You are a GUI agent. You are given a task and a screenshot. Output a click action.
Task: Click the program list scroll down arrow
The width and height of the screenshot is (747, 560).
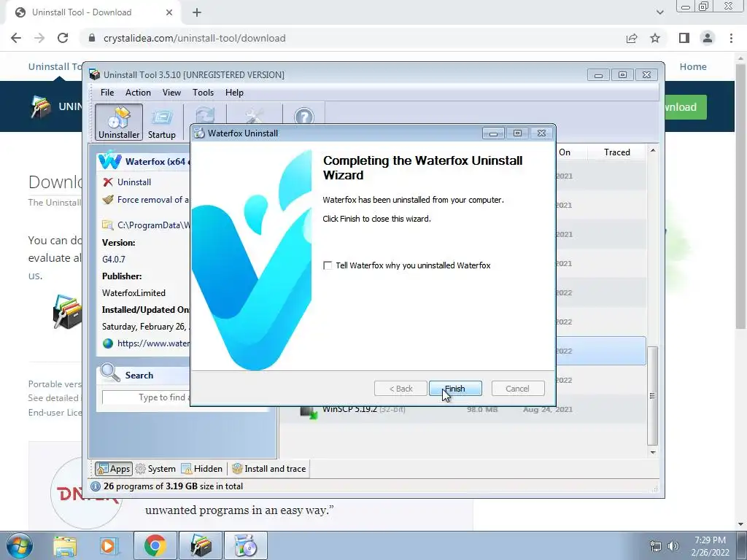pyautogui.click(x=653, y=452)
